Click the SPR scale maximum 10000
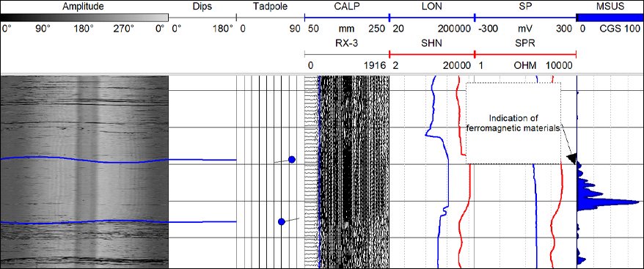This screenshot has width=644, height=269. point(559,65)
